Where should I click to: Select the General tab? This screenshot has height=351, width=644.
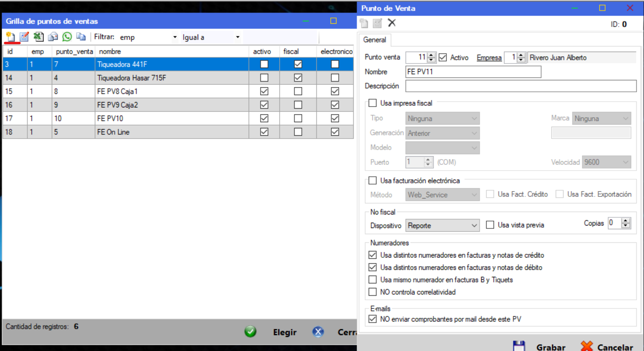point(375,40)
